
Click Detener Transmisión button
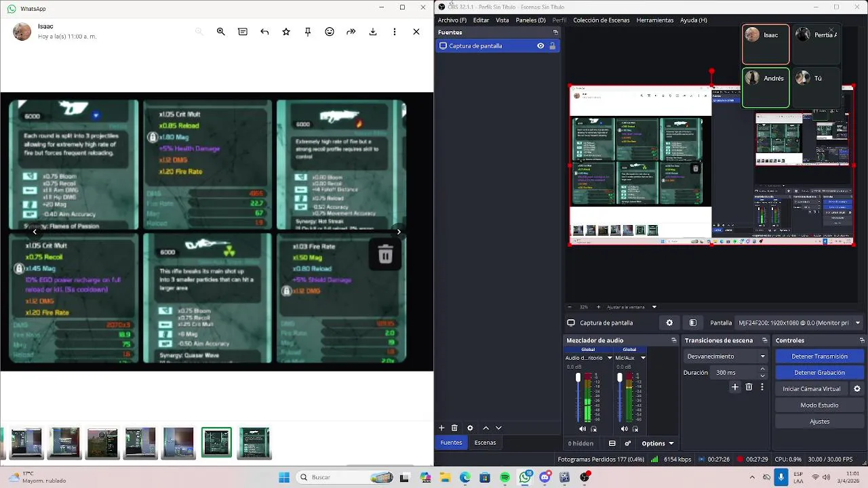point(819,357)
